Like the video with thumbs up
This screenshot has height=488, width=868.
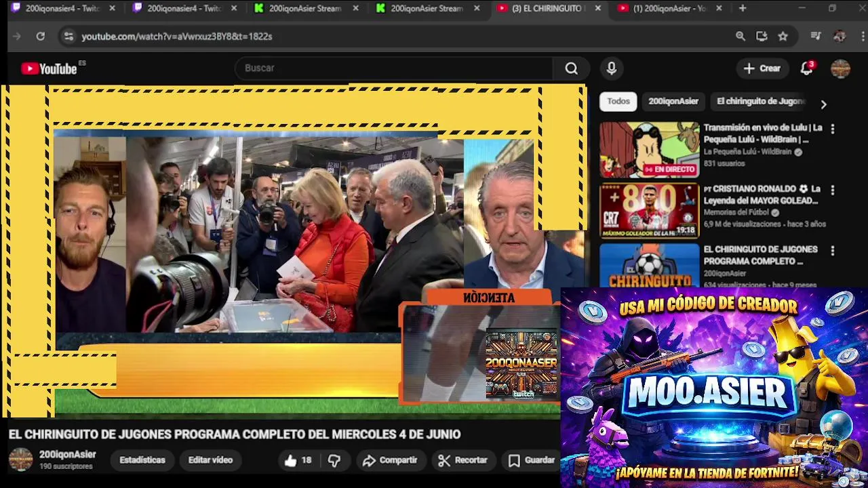[298, 460]
